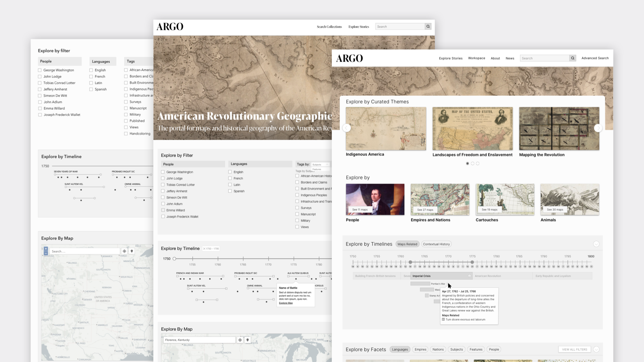Click the search magnifier in the front ARGO header
Viewport: 644px width, 362px height.
click(573, 58)
